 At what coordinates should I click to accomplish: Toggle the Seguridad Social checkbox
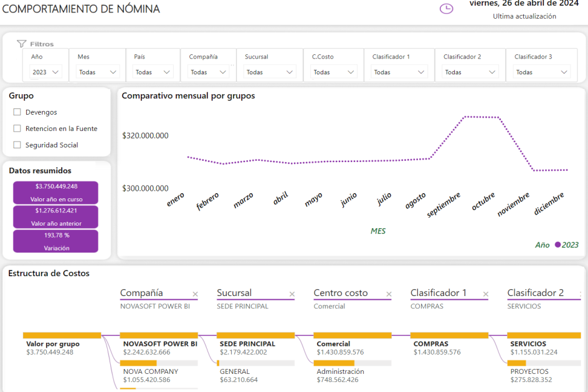coord(17,145)
